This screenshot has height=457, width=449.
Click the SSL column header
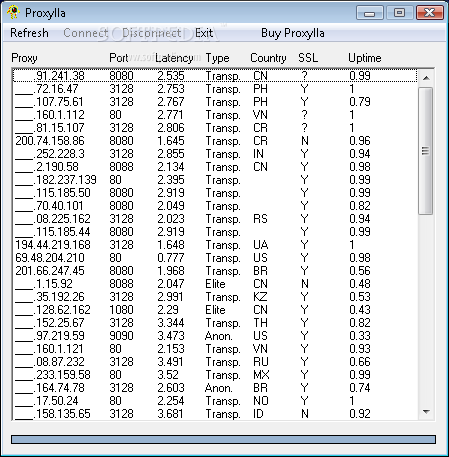click(308, 58)
